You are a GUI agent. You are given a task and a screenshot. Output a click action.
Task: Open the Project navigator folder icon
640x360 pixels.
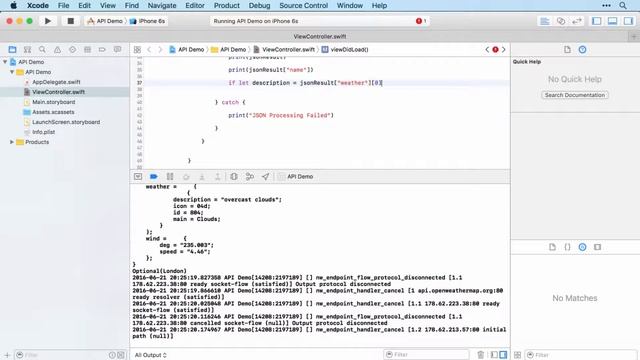pos(12,49)
